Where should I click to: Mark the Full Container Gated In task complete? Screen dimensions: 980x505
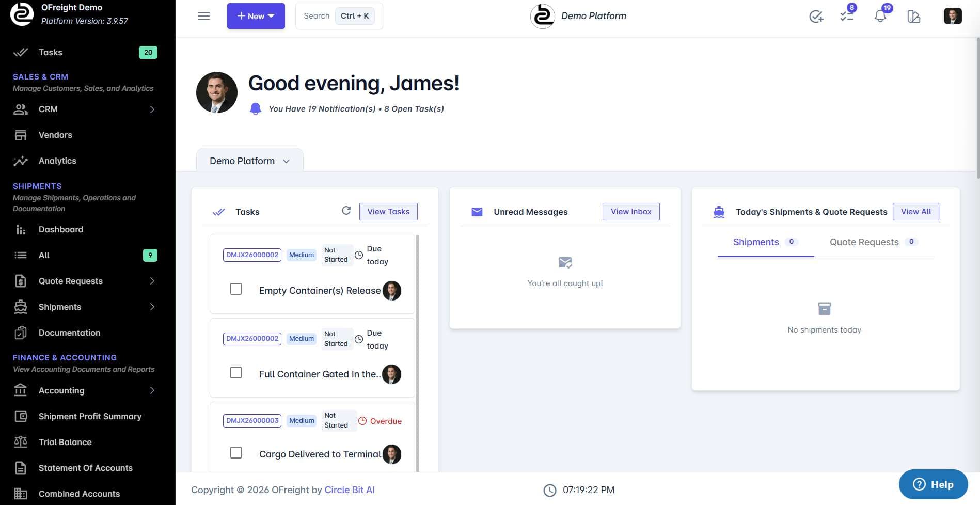pyautogui.click(x=236, y=372)
